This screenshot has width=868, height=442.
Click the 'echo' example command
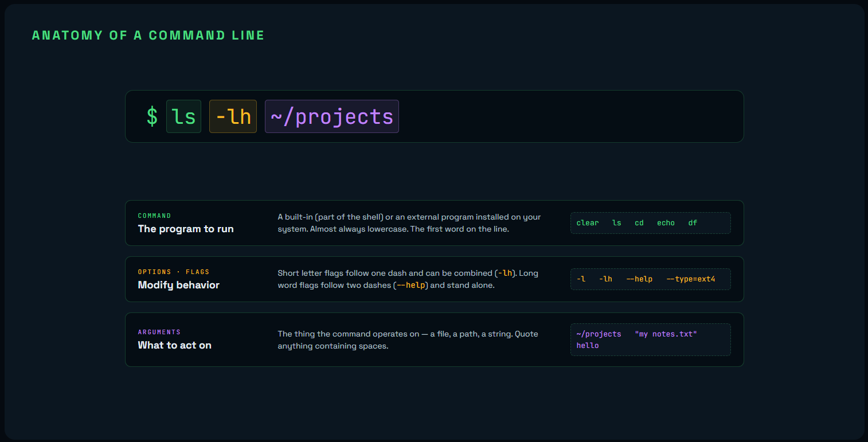point(666,223)
